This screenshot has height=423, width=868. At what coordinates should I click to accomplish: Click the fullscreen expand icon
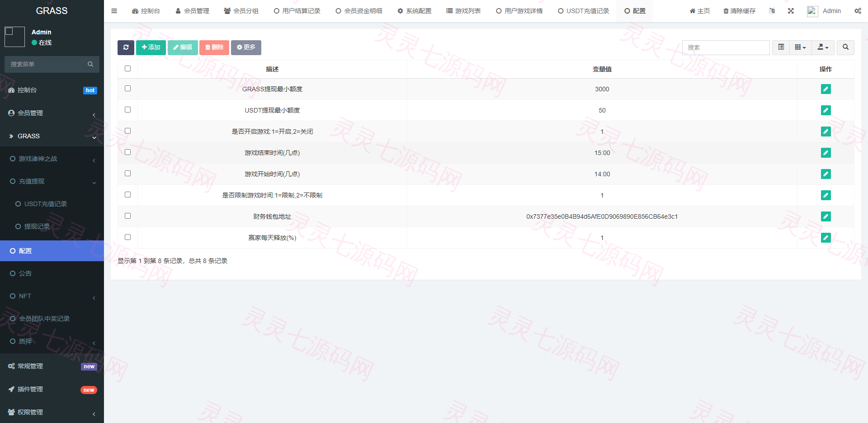[791, 11]
